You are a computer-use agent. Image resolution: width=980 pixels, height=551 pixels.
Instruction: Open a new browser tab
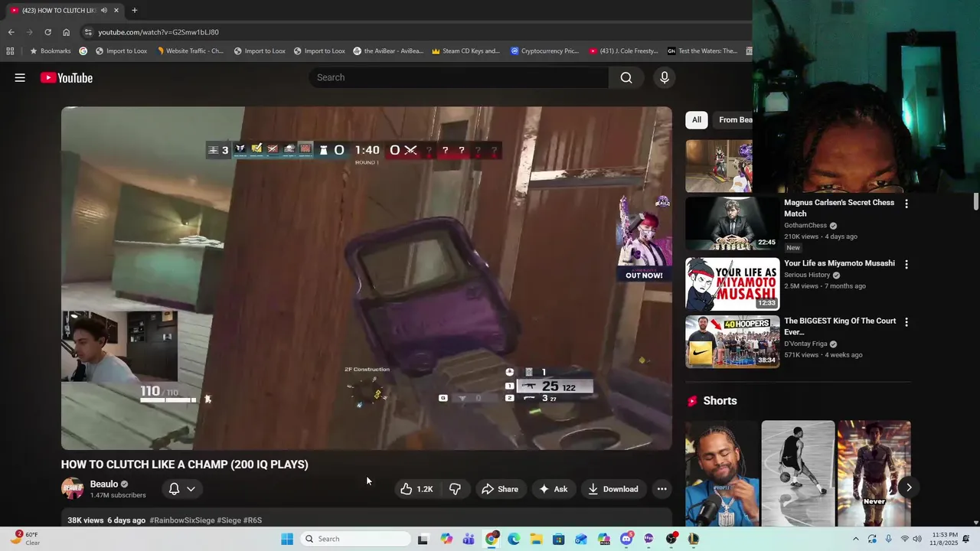134,10
